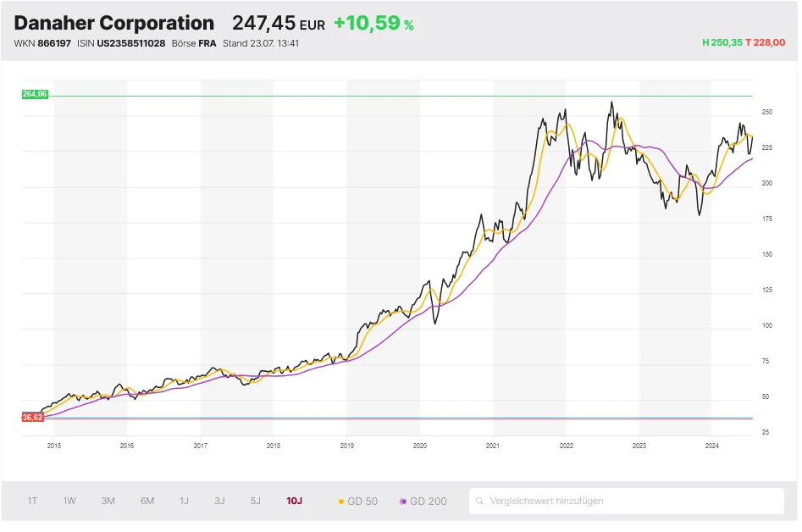
Task: Toggle the GD 200 moving average
Action: [423, 502]
